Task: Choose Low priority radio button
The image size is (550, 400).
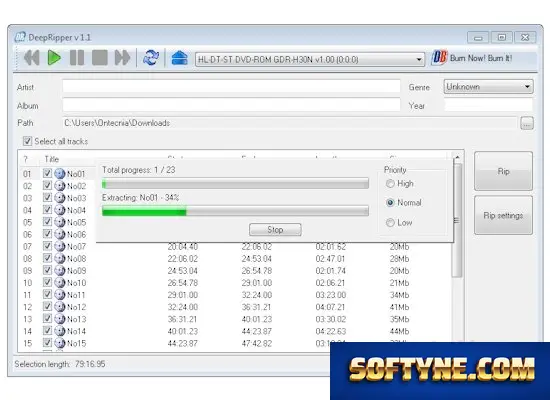Action: tap(390, 222)
